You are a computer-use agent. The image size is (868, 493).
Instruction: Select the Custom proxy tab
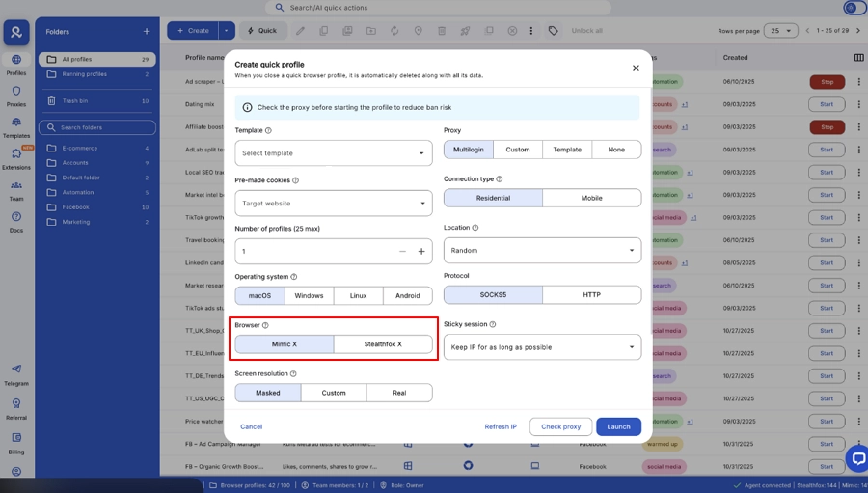(x=518, y=150)
